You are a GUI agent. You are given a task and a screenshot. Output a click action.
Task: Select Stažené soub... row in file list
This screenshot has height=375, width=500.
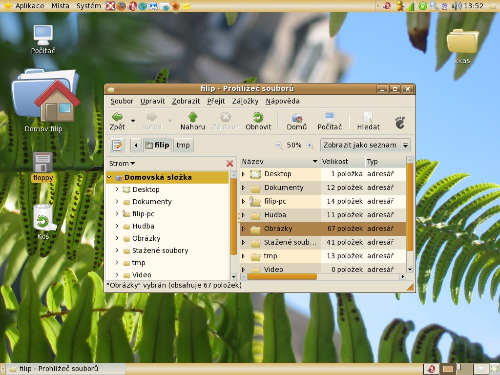point(323,242)
